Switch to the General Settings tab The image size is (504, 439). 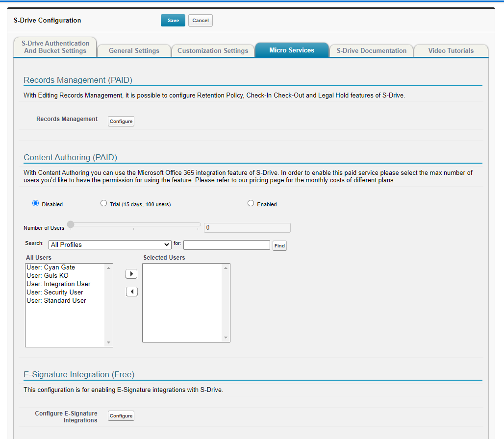[x=134, y=50]
